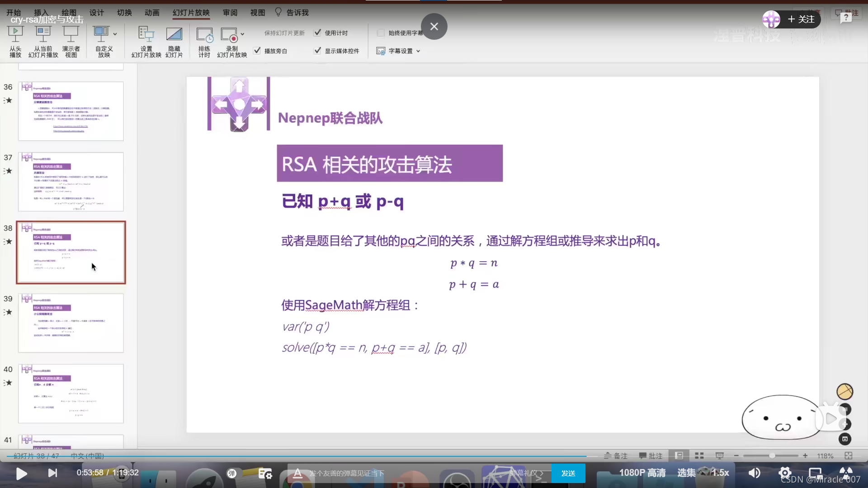Select slide 39 thumbnail
Image resolution: width=868 pixels, height=488 pixels.
pos(71,323)
